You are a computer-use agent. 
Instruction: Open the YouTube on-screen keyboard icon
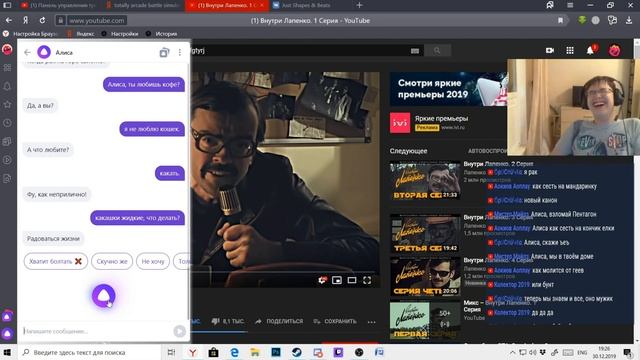pos(415,51)
